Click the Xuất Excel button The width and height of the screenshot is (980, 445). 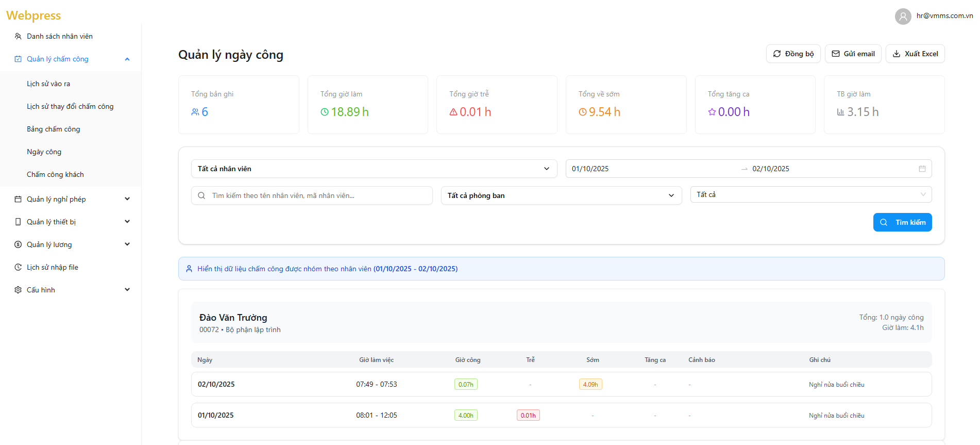pos(915,54)
